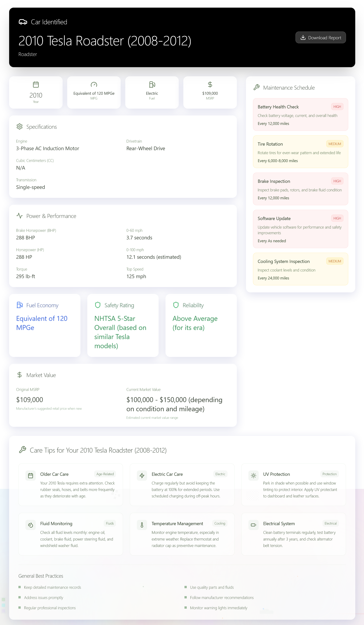Click the battery icon in Electrical System
Viewport: 364px width, 625px height.
pos(253,525)
